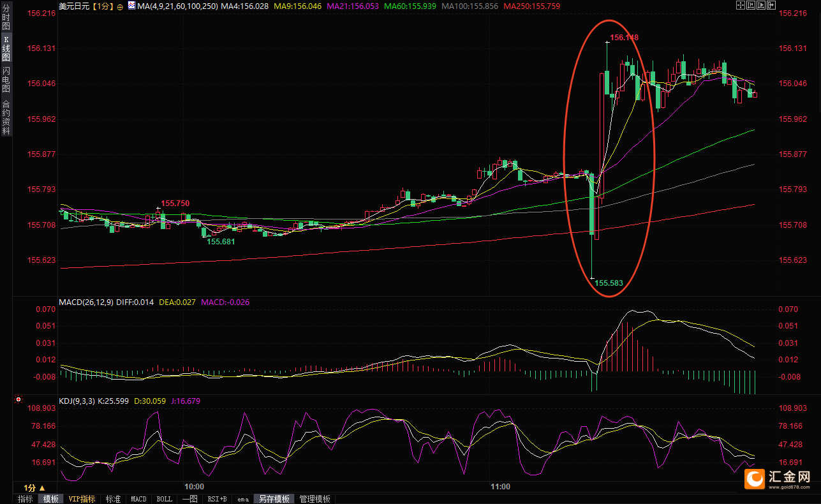Click the MA indicator chart icon
The height and width of the screenshot is (504, 821).
[131, 5]
